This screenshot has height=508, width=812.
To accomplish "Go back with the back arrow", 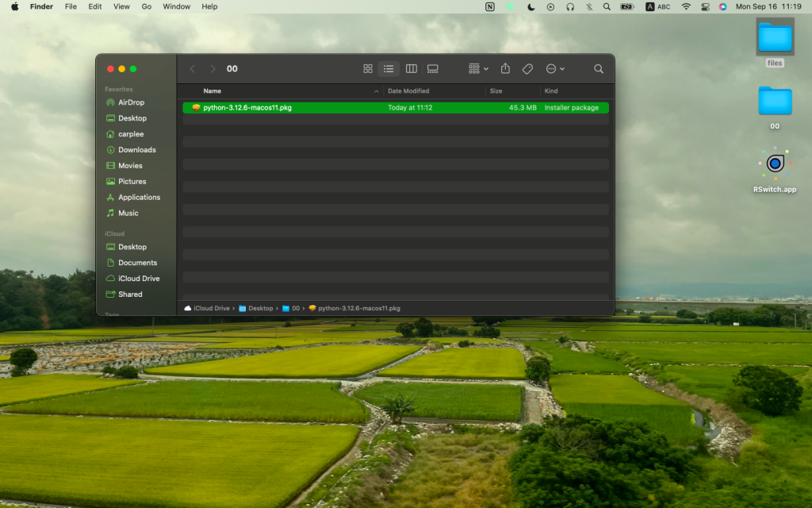I will (x=192, y=69).
